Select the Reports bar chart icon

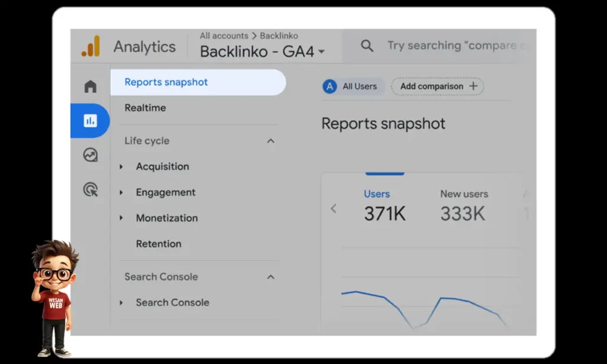click(90, 121)
